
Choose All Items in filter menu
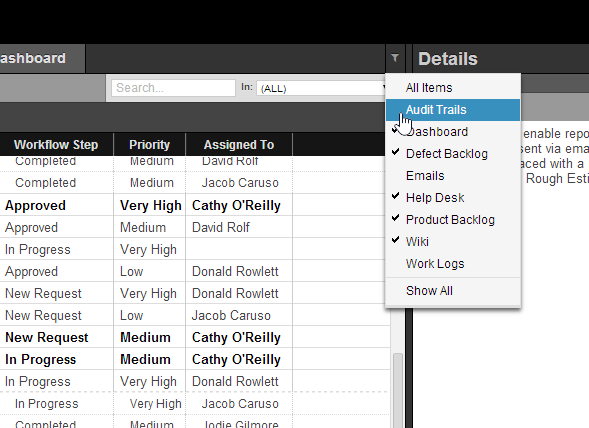pos(453,88)
